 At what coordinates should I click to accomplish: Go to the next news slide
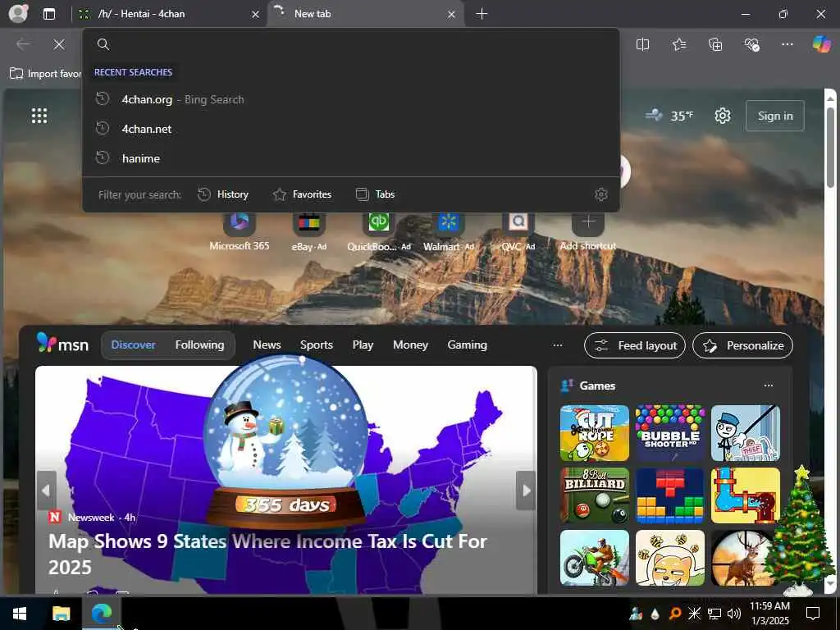(526, 491)
